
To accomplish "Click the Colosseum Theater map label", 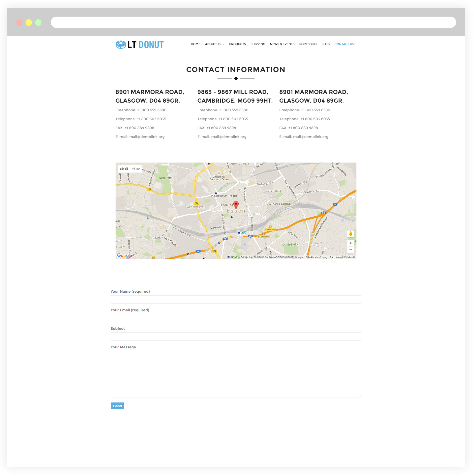I will pos(225,196).
